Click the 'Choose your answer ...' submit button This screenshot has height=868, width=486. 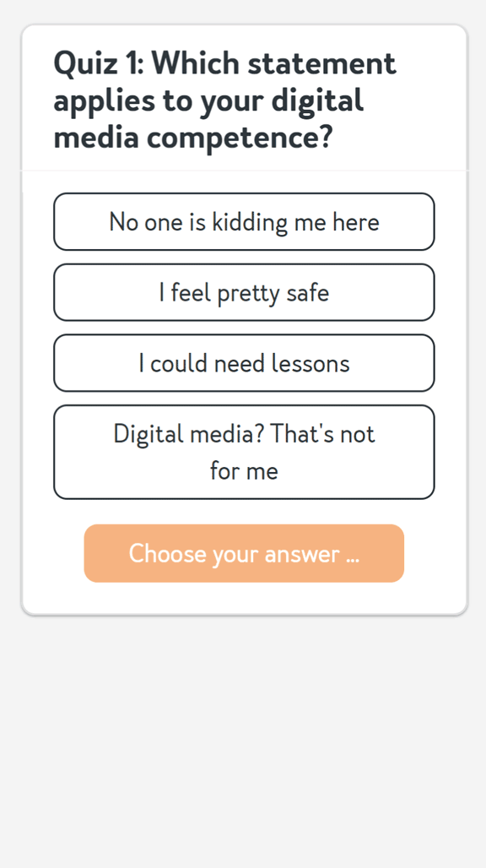click(x=244, y=553)
